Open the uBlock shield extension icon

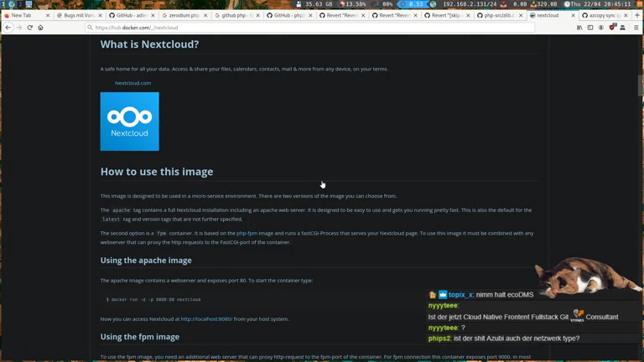tap(612, 27)
